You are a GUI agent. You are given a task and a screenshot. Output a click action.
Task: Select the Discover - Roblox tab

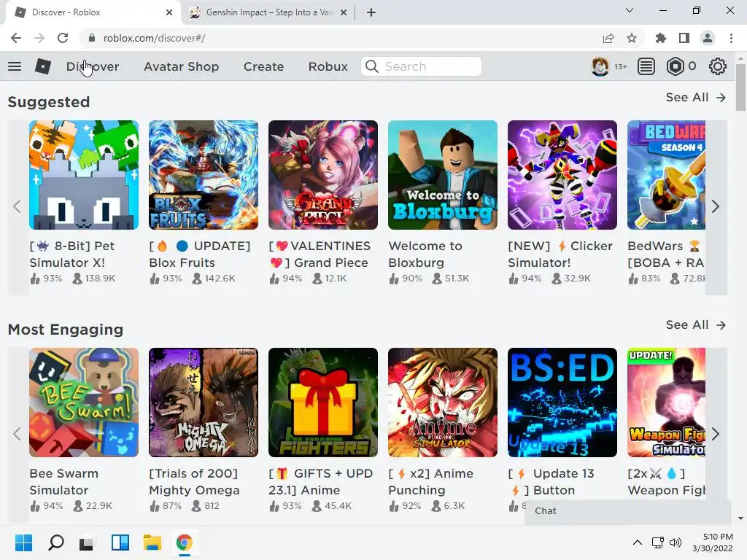(93, 12)
